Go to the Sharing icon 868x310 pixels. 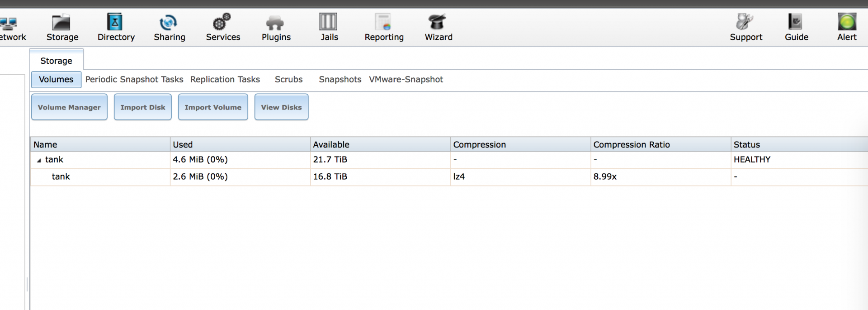click(168, 22)
